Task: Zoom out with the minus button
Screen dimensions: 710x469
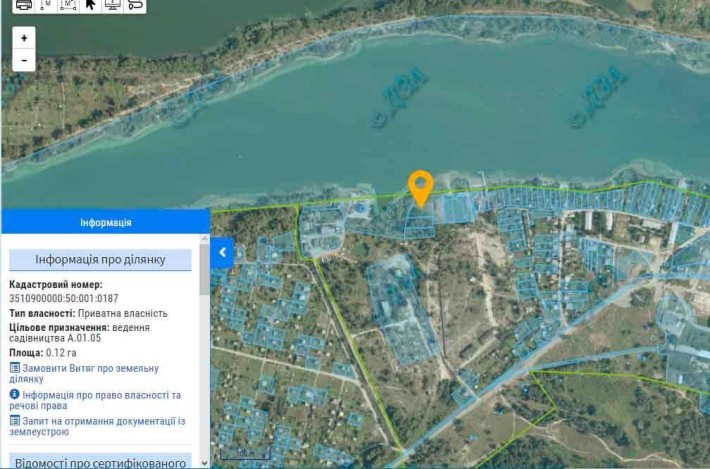Action: 24,60
